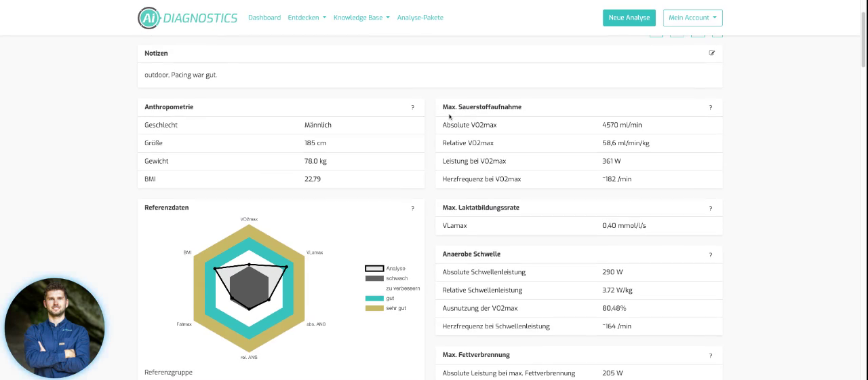Open help for Anaerobe Schwelle panel
868x380 pixels.
pyautogui.click(x=711, y=254)
